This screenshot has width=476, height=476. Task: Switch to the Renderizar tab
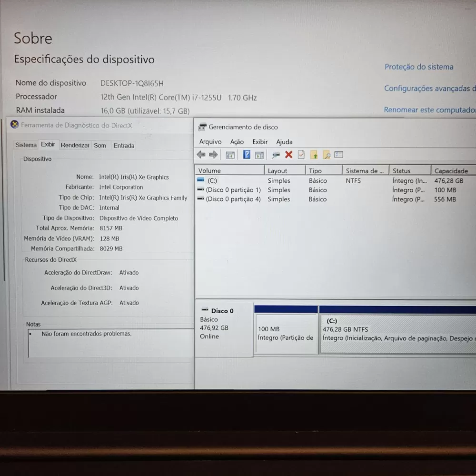(75, 145)
